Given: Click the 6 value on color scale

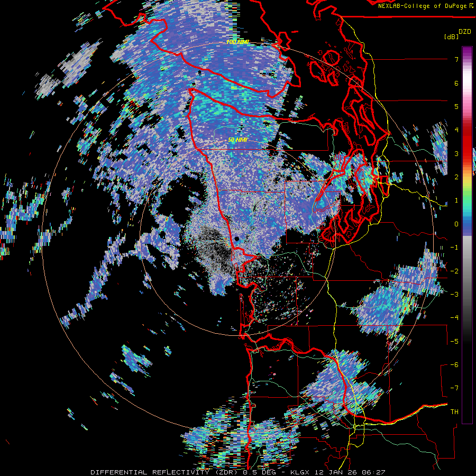Looking at the screenshot, I should (456, 83).
